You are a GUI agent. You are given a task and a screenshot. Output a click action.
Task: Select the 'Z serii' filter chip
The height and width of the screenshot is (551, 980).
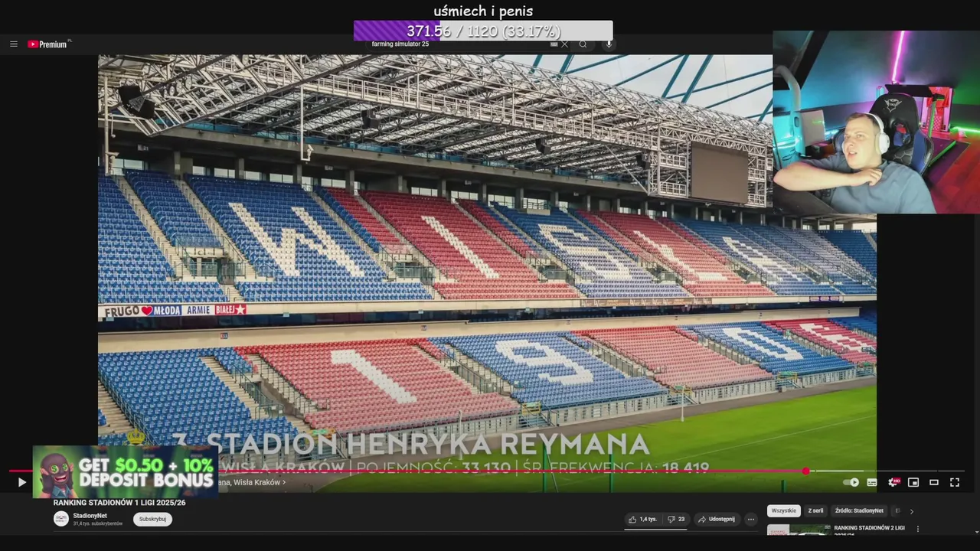pos(816,510)
